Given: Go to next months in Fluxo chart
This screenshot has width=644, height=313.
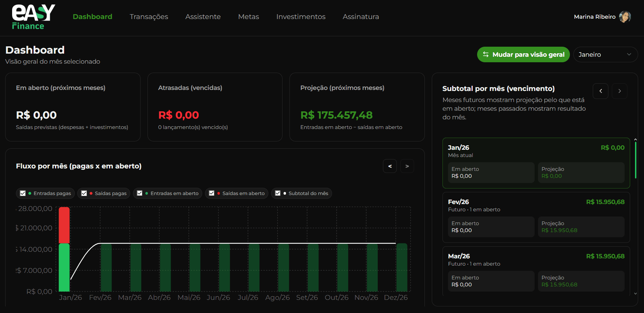Looking at the screenshot, I should [x=407, y=166].
